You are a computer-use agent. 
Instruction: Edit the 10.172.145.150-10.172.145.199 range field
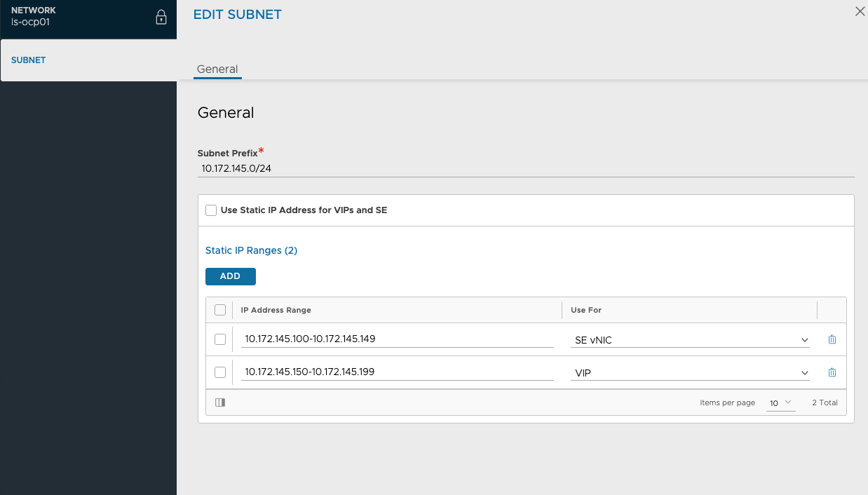click(398, 372)
